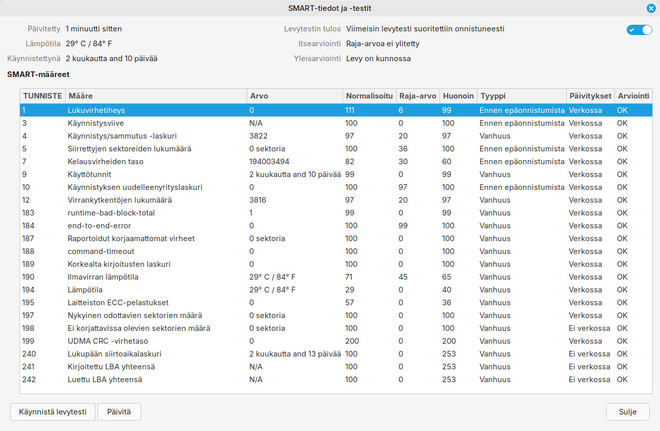Click the Normalisoitu column header
The height and width of the screenshot is (431, 660).
pyautogui.click(x=369, y=96)
